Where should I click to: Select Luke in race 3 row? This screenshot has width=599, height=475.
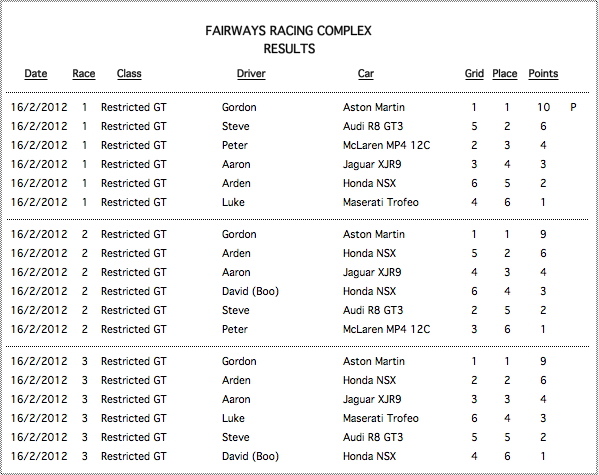pyautogui.click(x=233, y=418)
